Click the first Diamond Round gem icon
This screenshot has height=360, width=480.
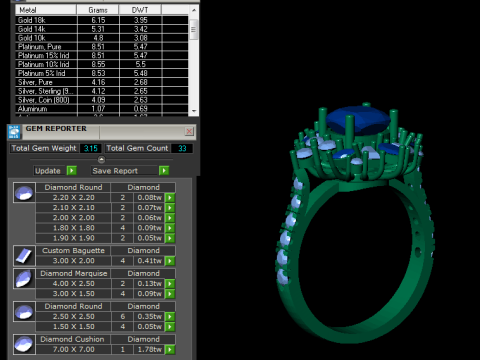[x=24, y=193]
